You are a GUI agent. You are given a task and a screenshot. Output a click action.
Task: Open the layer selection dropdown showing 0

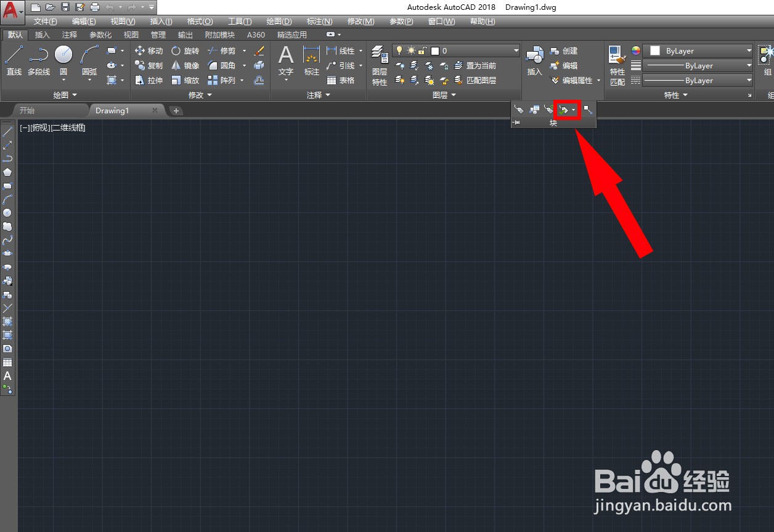click(456, 51)
